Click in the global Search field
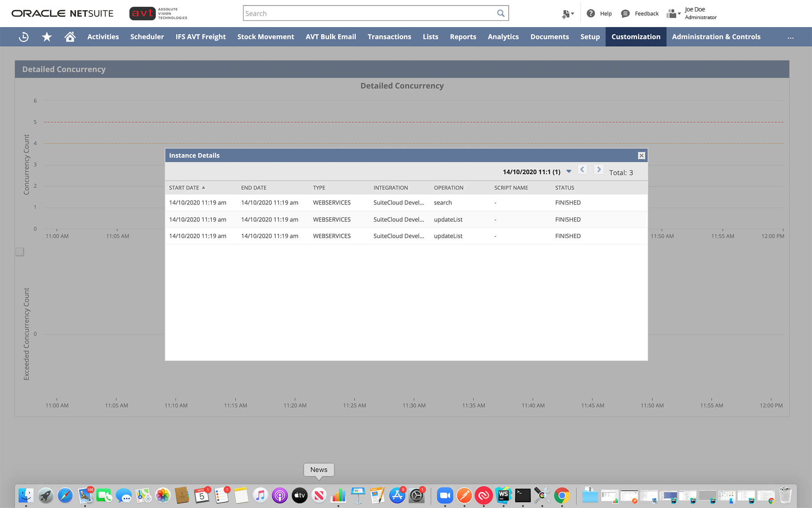 pyautogui.click(x=368, y=13)
